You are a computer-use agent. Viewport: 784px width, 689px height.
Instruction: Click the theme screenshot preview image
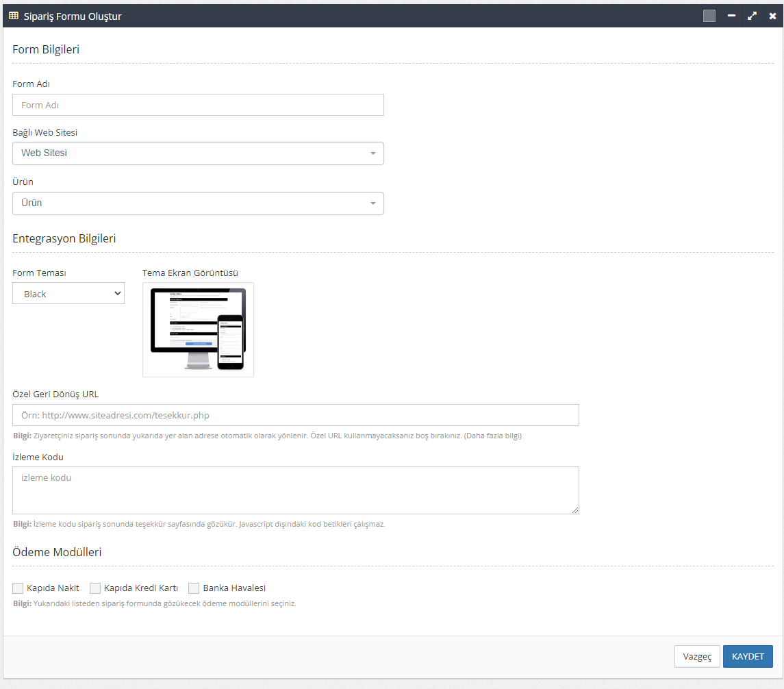click(198, 329)
